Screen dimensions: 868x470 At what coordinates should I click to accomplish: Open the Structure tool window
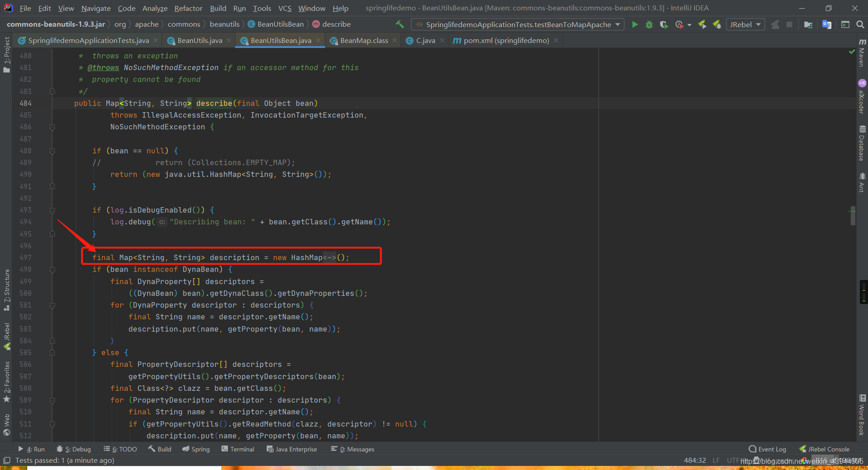pos(6,290)
